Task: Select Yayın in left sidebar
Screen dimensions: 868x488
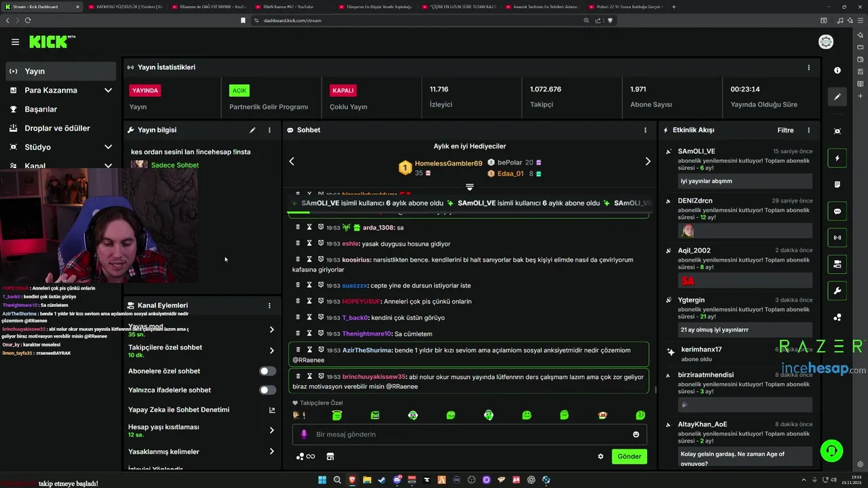Action: pyautogui.click(x=61, y=71)
